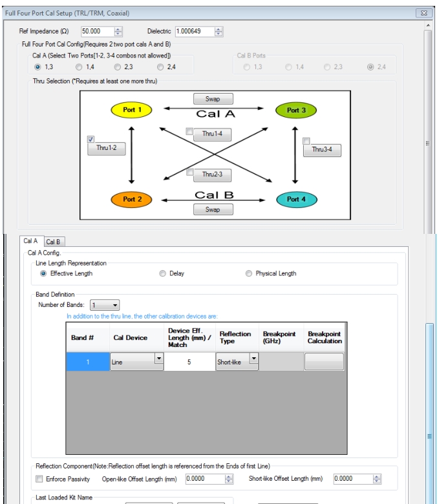The height and width of the screenshot is (504, 439).
Task: Choose Delay line length representation
Action: tap(163, 273)
